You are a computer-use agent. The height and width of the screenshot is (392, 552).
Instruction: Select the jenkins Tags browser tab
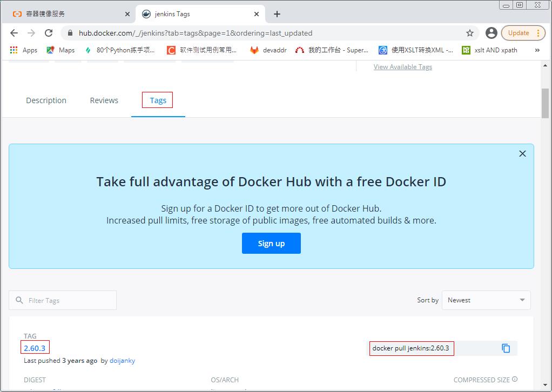(x=200, y=14)
